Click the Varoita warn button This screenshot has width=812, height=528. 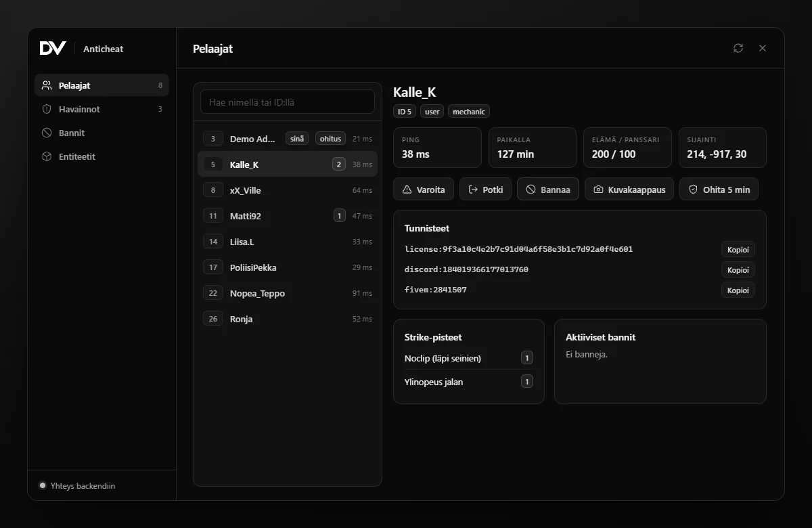point(424,190)
